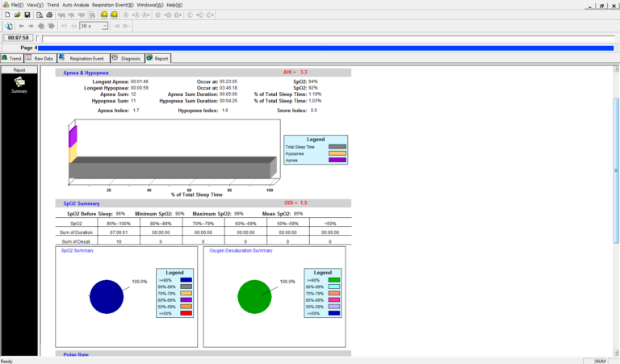Open the Auto Analysis menu
The height and width of the screenshot is (364, 620).
[x=75, y=5]
